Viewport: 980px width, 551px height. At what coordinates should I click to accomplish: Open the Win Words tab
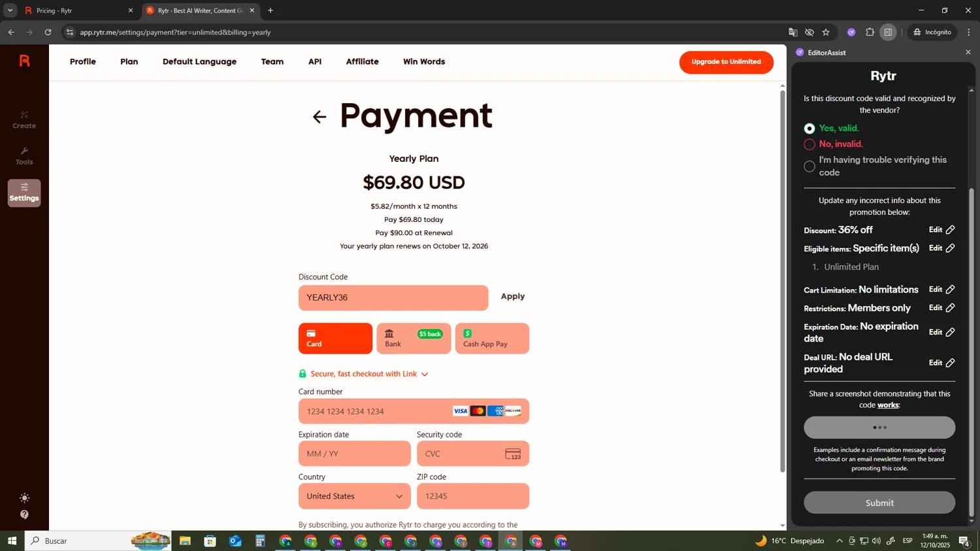pos(424,62)
